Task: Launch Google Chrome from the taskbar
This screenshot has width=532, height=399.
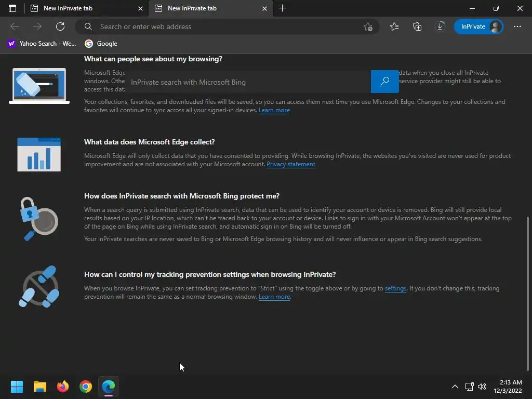Action: click(x=86, y=387)
